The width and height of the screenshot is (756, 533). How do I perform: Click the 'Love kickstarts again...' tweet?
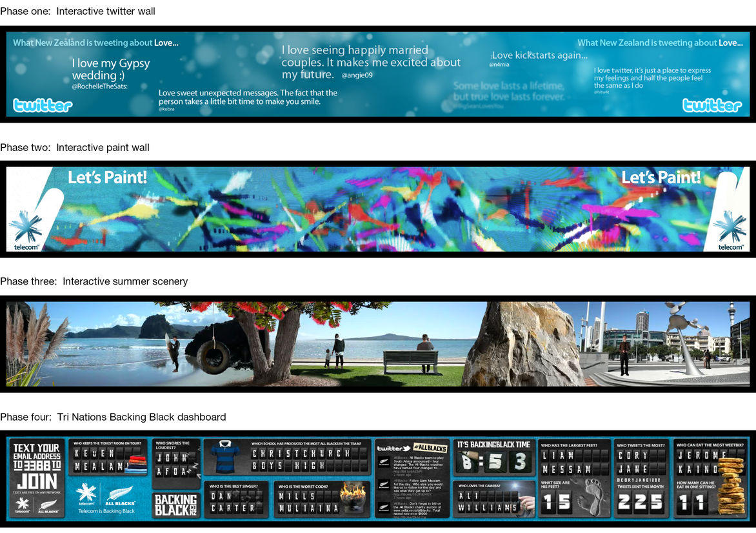click(x=539, y=55)
